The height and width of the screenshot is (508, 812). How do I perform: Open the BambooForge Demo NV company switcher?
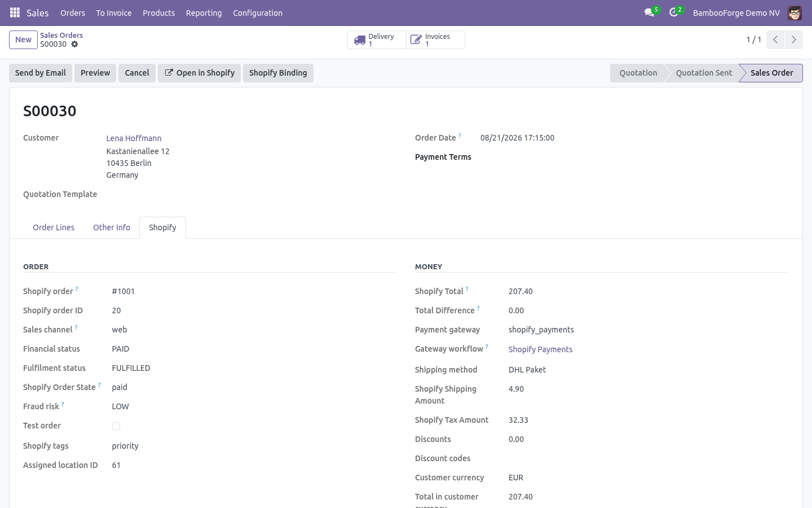pos(736,12)
